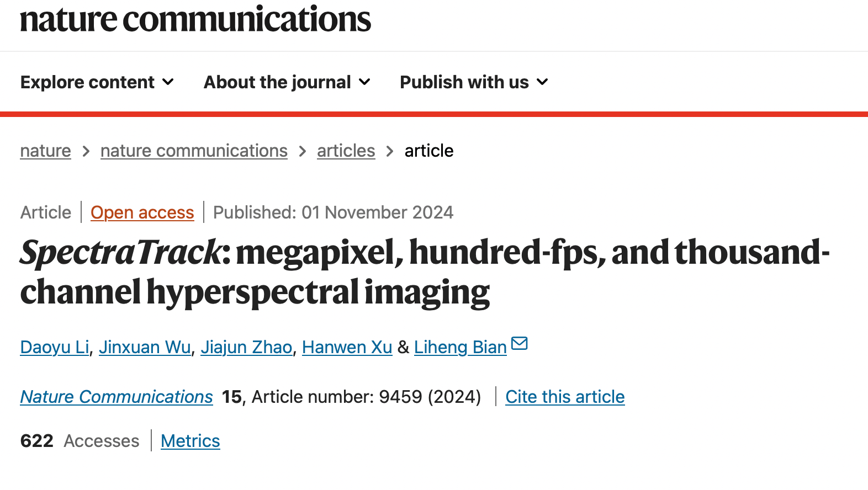This screenshot has height=490, width=868.
Task: Open the nature communications breadcrumb link
Action: coord(194,151)
